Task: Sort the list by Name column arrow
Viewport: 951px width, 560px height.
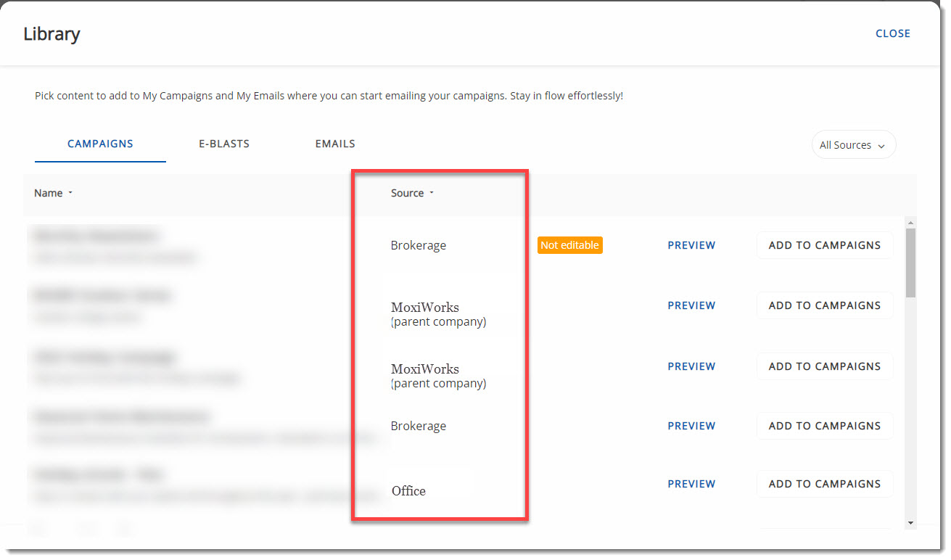Action: (70, 193)
